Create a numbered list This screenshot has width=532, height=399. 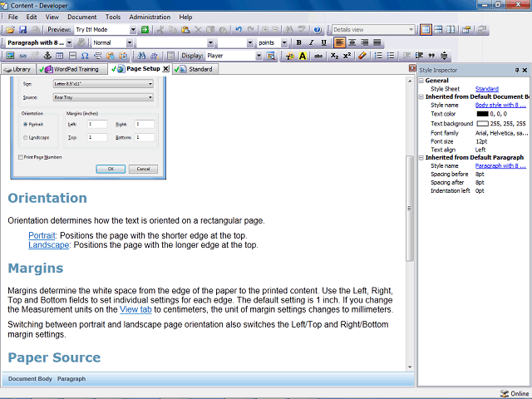pyautogui.click(x=378, y=56)
